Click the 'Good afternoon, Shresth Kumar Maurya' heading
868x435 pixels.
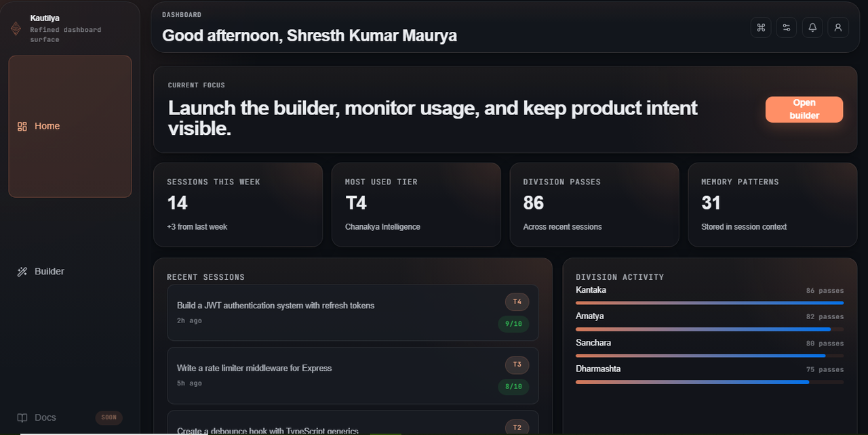(x=309, y=36)
